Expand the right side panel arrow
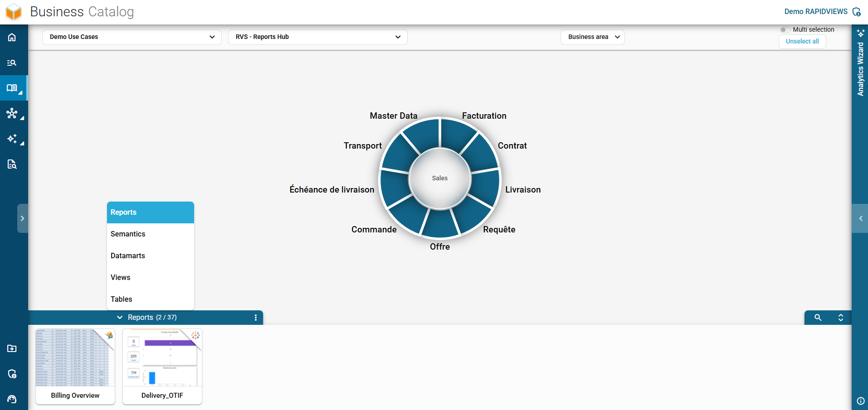The image size is (868, 410). 860,218
